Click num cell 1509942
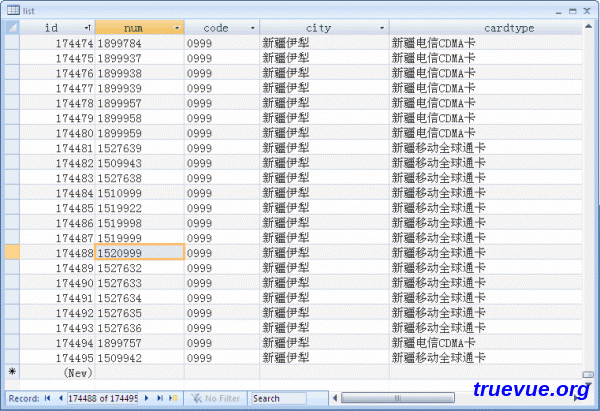The image size is (600, 411). (139, 357)
